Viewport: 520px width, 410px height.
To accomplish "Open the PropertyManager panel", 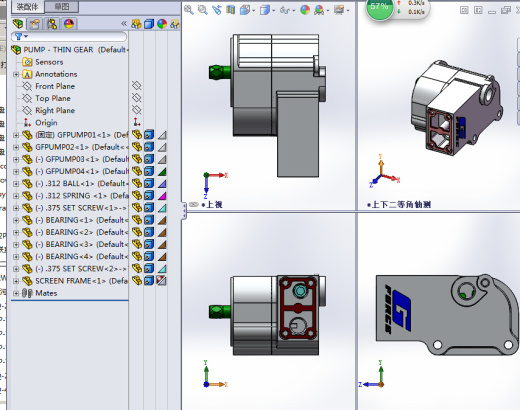I will pos(35,24).
